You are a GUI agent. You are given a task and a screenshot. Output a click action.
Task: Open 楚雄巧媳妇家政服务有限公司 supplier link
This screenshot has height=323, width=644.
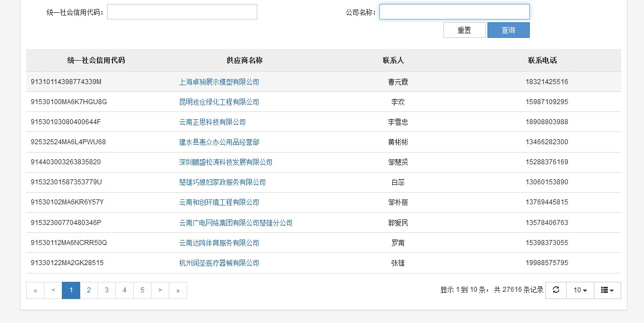pos(222,182)
